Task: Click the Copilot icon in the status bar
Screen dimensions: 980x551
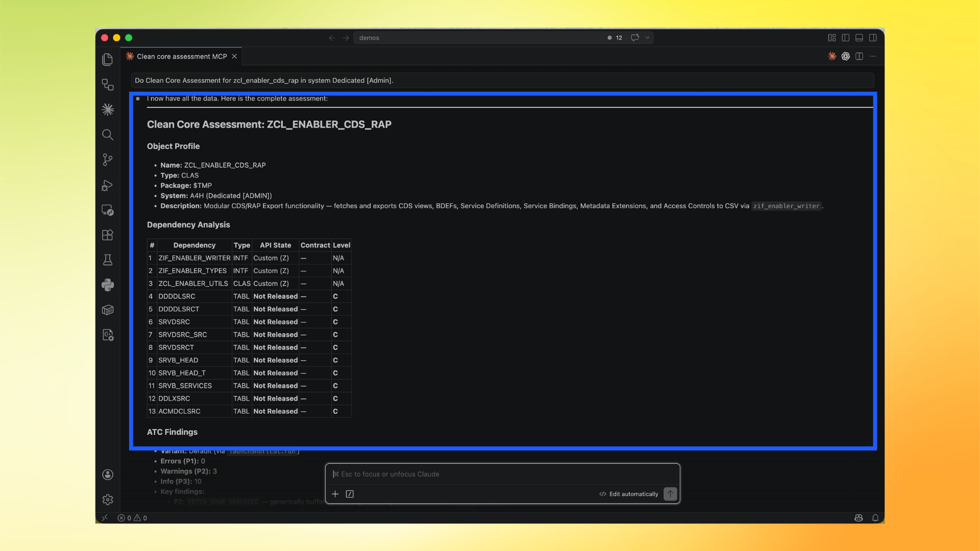Action: [x=859, y=518]
